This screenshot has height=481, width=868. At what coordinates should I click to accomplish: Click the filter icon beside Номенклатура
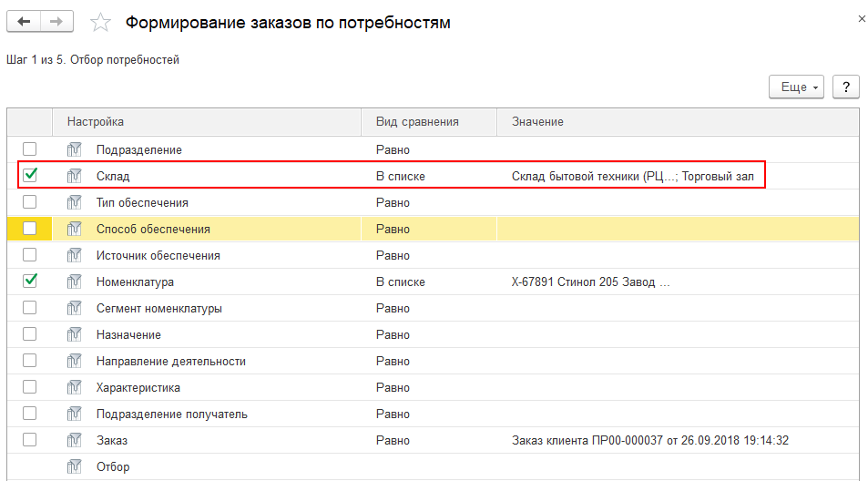(x=75, y=281)
